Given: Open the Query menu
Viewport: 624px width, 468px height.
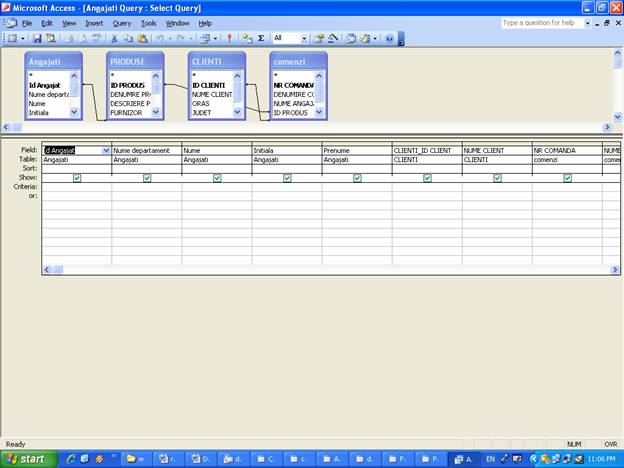Looking at the screenshot, I should coord(122,23).
